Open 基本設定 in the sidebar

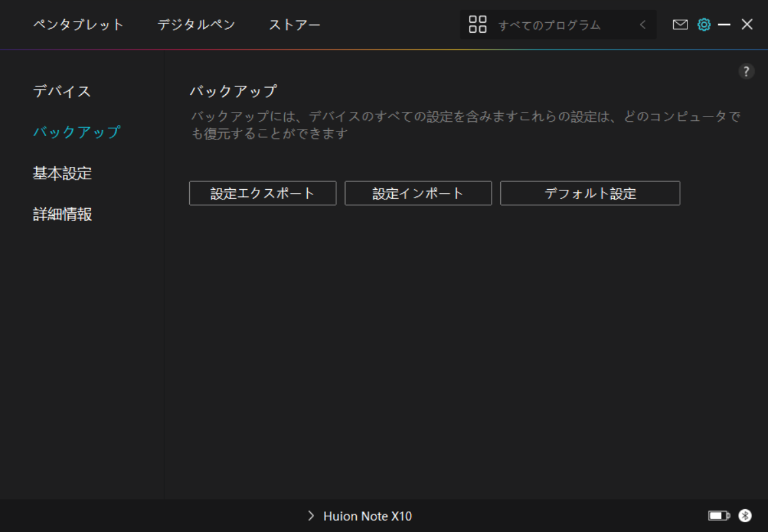point(62,173)
